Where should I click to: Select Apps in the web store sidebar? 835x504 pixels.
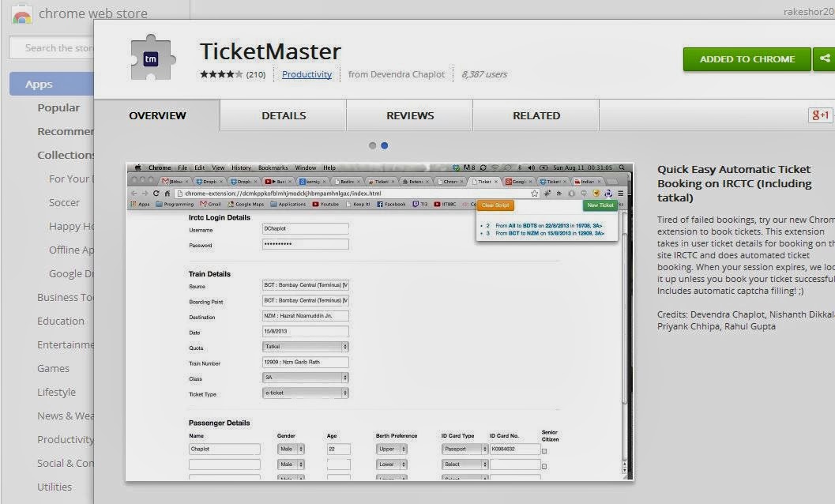coord(51,85)
